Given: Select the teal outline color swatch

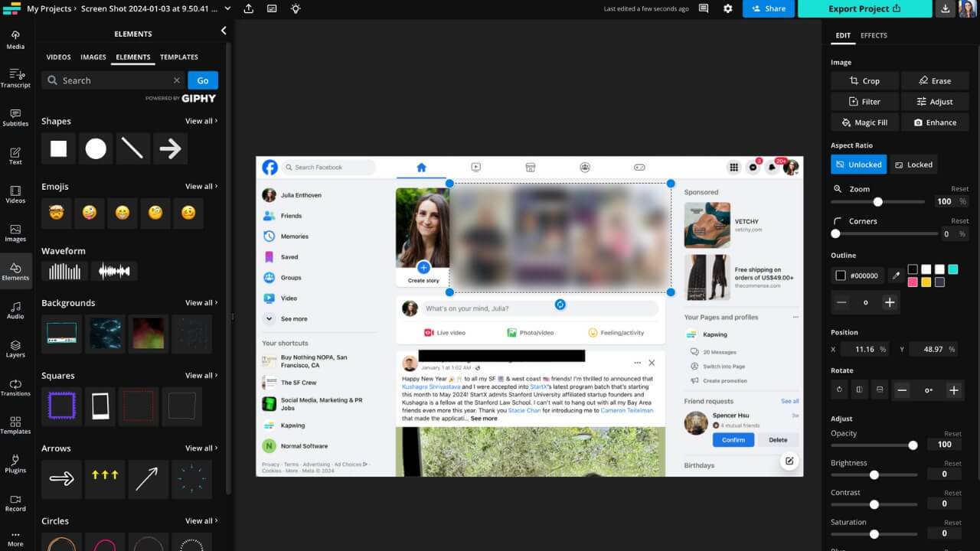Looking at the screenshot, I should click(953, 269).
